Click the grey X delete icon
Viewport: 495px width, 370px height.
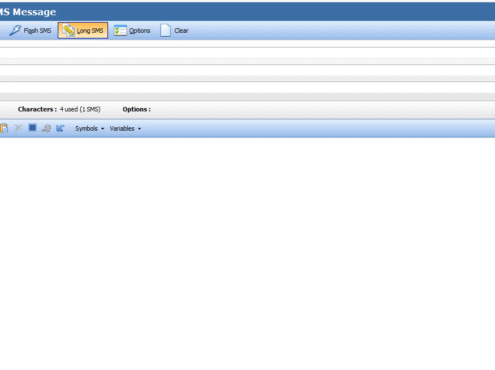(18, 128)
